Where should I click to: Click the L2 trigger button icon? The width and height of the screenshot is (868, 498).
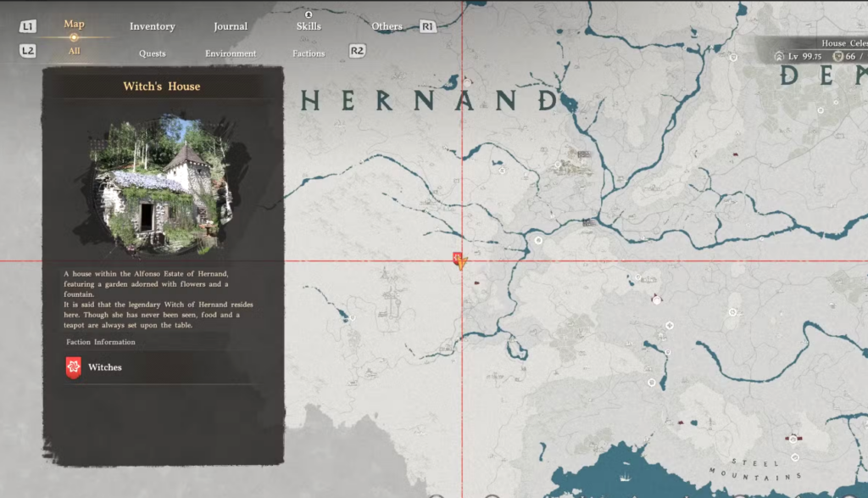click(28, 51)
